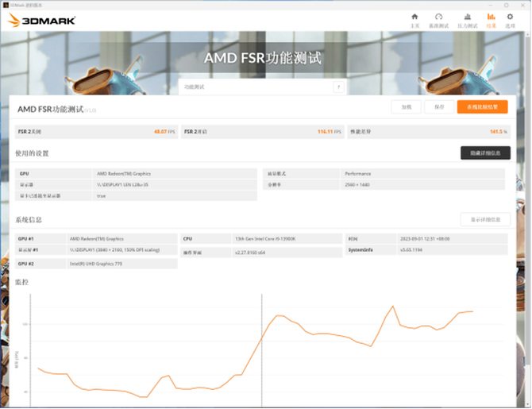Click the performance difference 141.5 % value

499,132
